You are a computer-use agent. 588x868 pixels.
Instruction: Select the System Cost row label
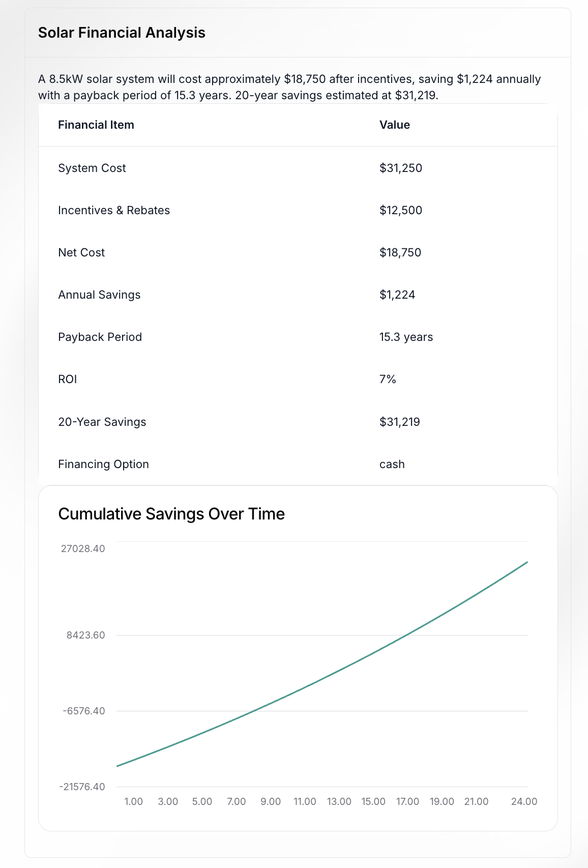tap(92, 168)
